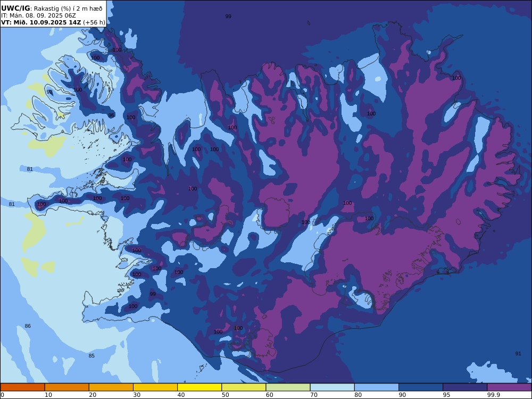Click the dark orange 0–10 legend swatch
This screenshot has height=399, width=532.
click(22, 387)
